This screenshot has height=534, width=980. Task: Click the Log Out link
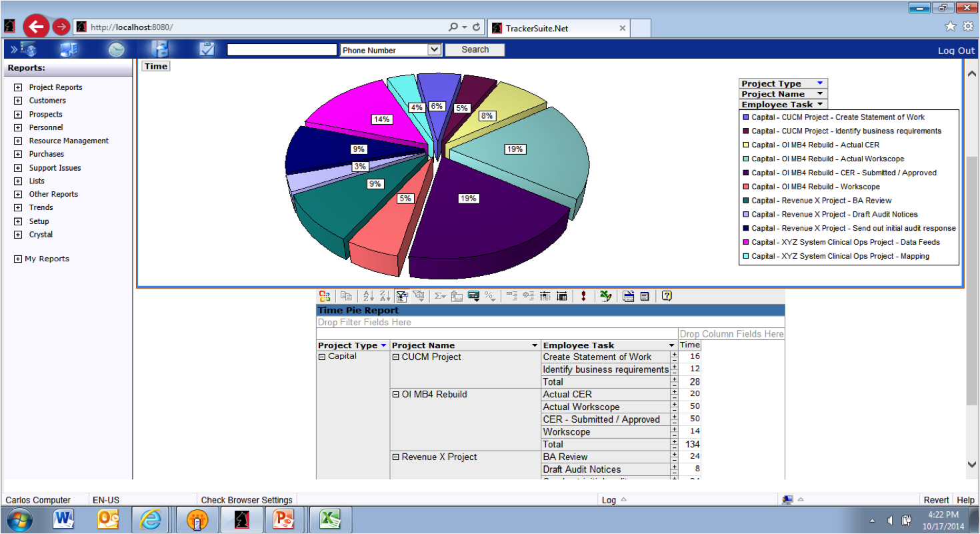[x=957, y=50]
